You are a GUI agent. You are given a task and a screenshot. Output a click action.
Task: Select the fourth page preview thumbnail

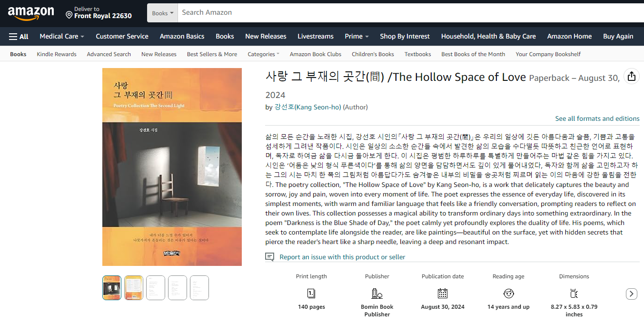(178, 288)
